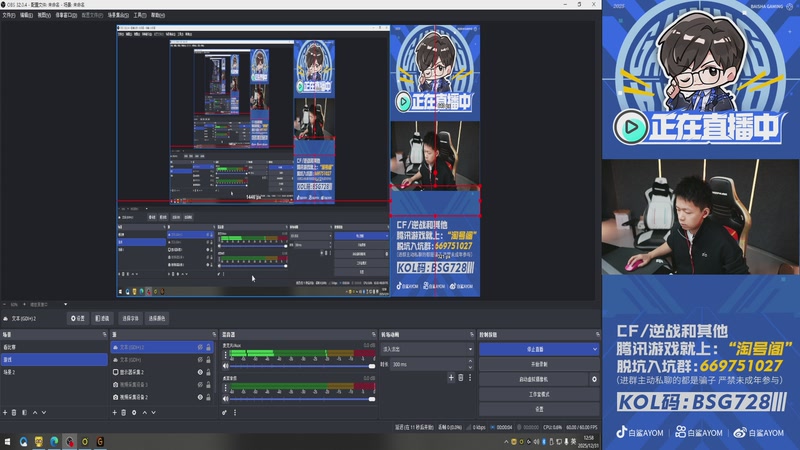
Task: Open source properties gear in Sources toolbar
Action: 134,412
